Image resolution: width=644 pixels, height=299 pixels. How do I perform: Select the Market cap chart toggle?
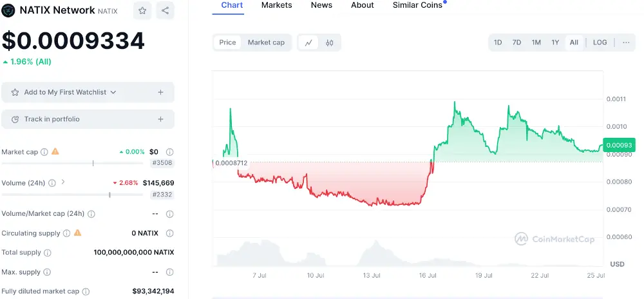click(266, 43)
